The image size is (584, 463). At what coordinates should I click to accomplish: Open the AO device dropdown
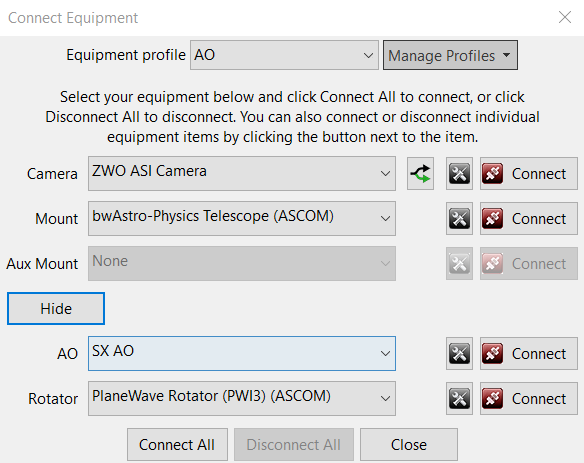pos(242,353)
